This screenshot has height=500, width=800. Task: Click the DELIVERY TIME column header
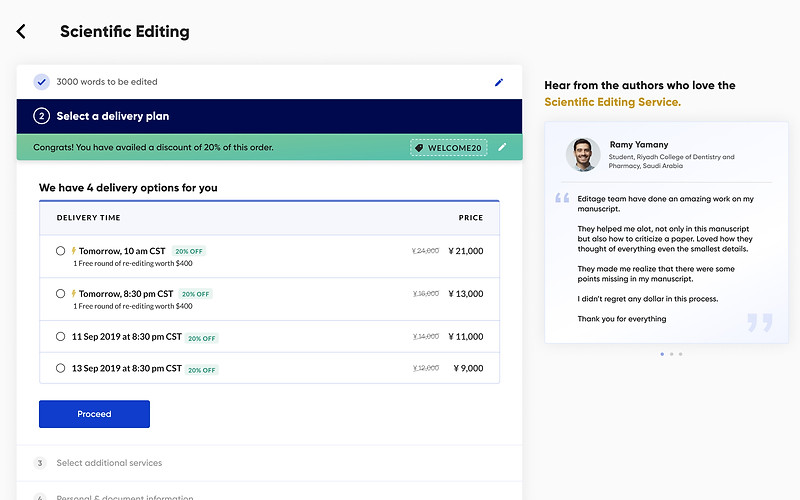[88, 218]
